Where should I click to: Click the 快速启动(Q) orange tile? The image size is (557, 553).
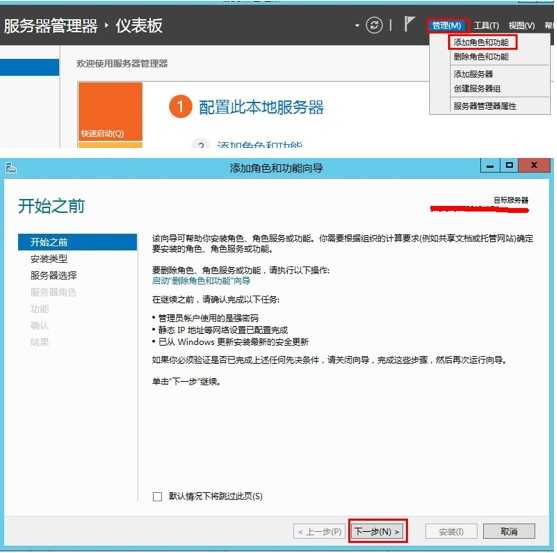(x=110, y=112)
